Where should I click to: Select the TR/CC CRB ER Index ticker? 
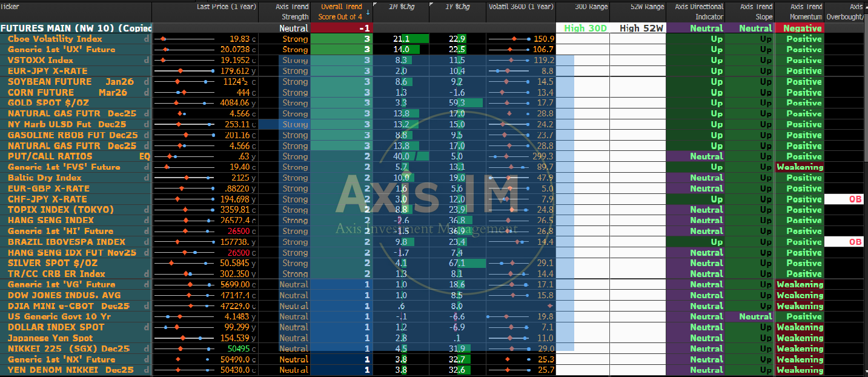56,274
